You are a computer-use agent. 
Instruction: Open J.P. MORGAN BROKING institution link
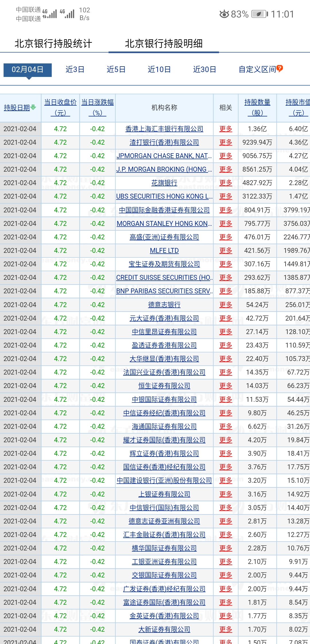(x=164, y=170)
